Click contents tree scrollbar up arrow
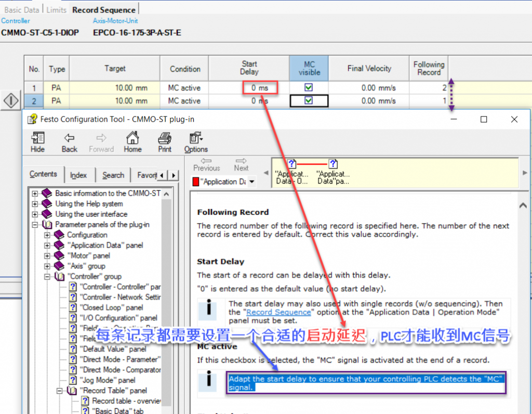532x414 pixels. 166,194
